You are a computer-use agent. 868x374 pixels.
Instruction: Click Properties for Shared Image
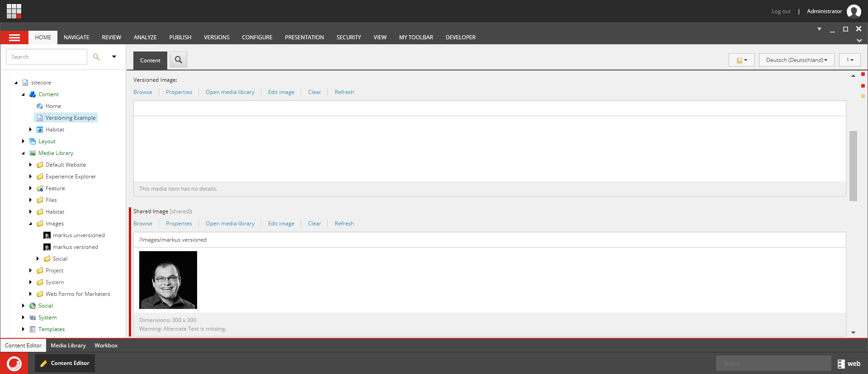coord(179,224)
